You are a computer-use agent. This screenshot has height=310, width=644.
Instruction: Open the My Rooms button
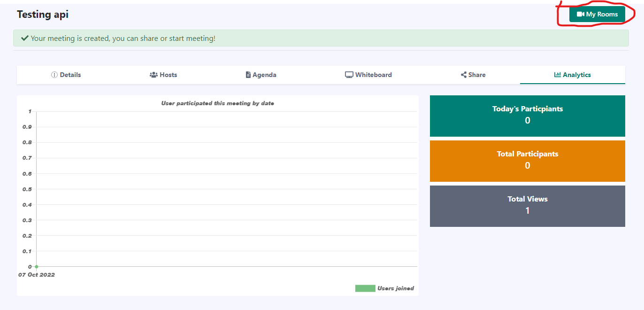pos(597,15)
